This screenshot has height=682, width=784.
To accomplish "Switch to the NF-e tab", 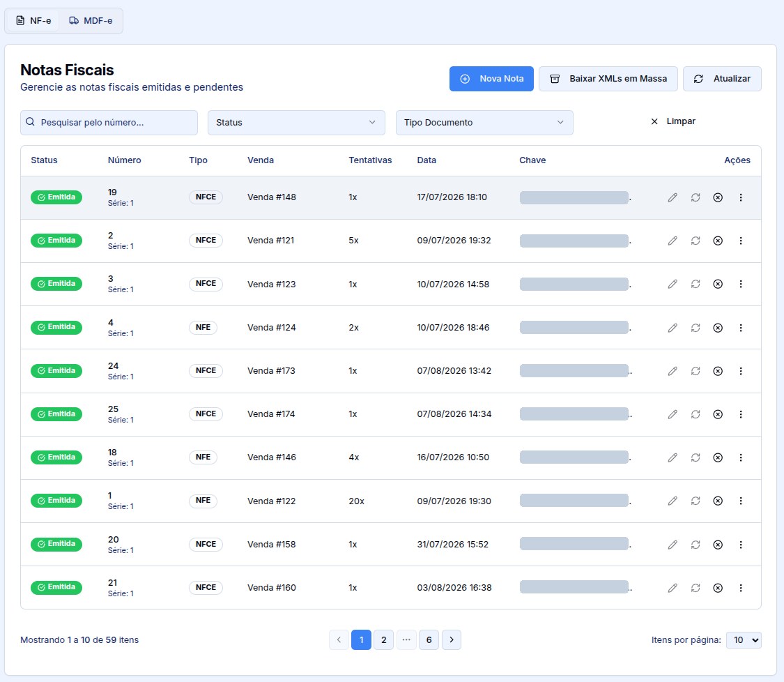I will (x=33, y=20).
